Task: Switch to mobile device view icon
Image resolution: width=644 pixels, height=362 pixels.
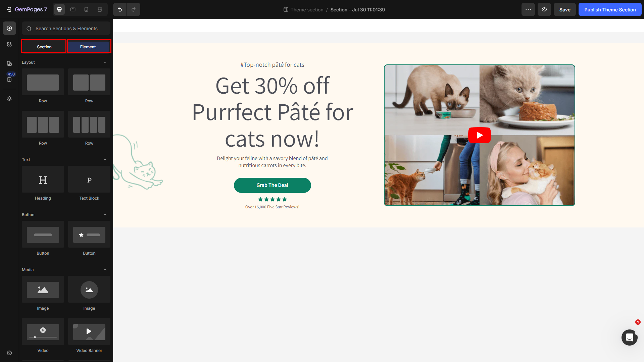Action: pos(86,9)
